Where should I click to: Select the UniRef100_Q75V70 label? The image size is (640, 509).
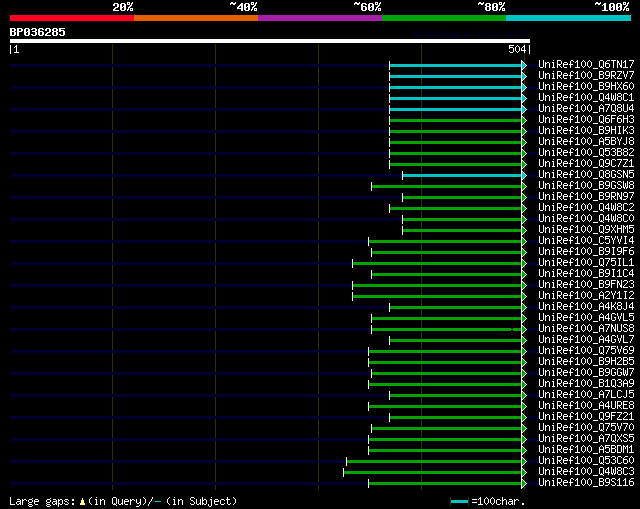(x=586, y=428)
